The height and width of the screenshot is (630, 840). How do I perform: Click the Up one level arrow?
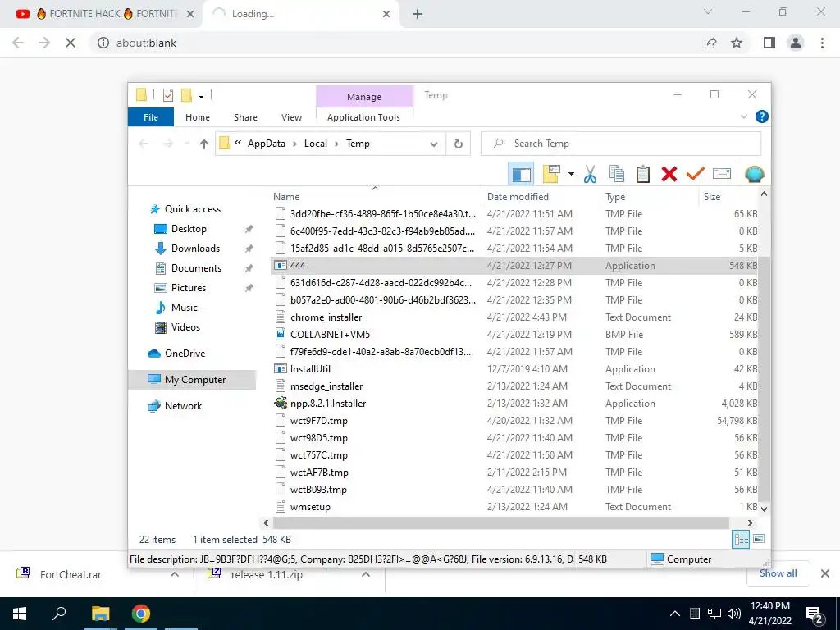203,144
